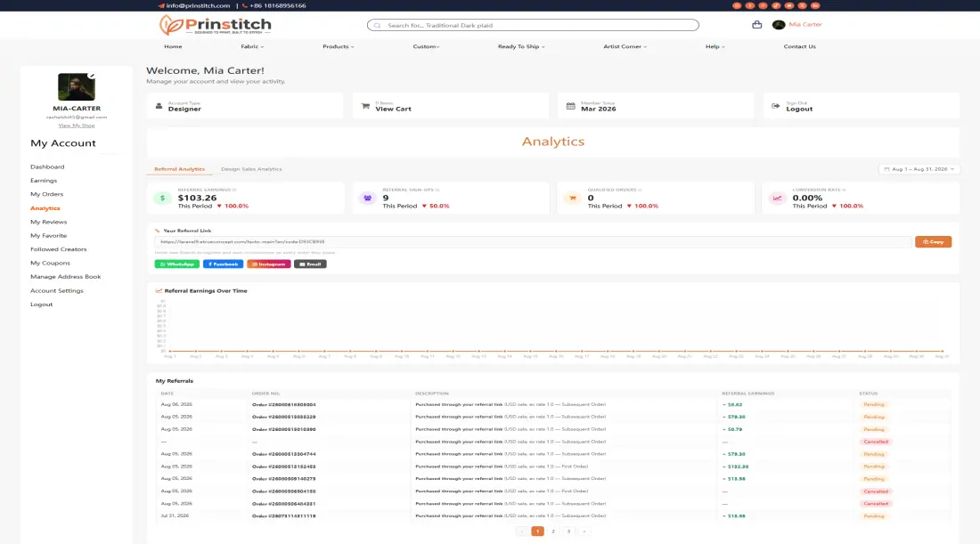Go to Home in the navigation bar
Screen dimensions: 980x544
click(x=173, y=47)
